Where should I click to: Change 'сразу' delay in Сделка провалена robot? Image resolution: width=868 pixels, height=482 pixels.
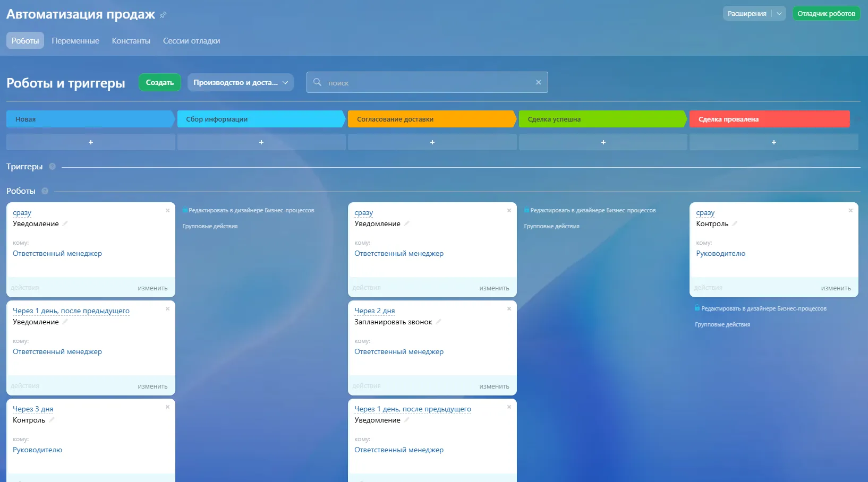(x=705, y=212)
